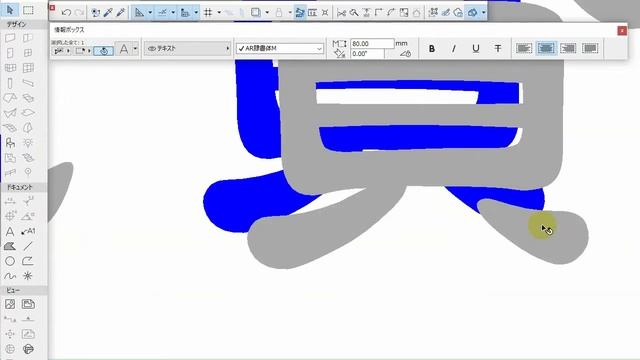
Task: Select the Dimension tool
Action: point(10,201)
